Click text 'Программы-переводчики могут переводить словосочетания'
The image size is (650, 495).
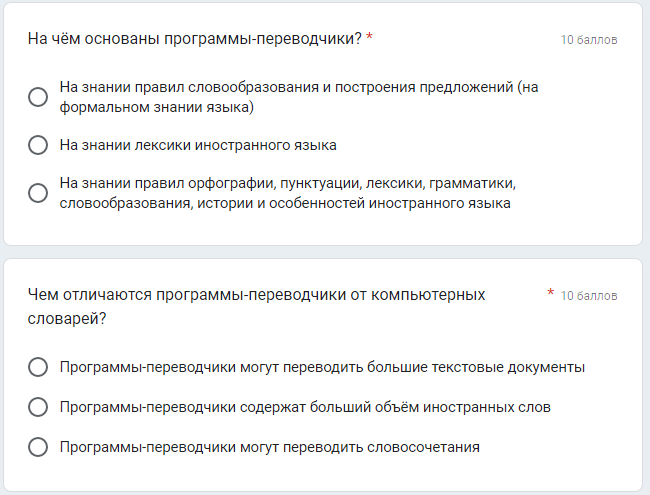point(270,447)
